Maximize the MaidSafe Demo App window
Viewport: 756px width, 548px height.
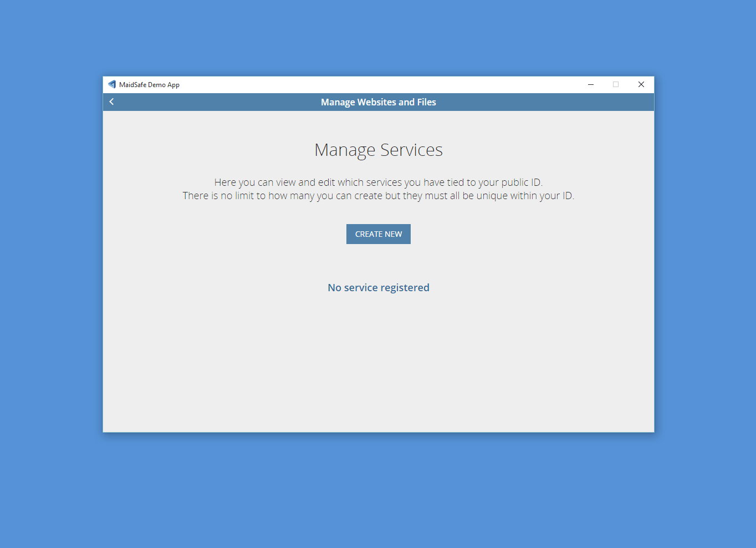[616, 84]
